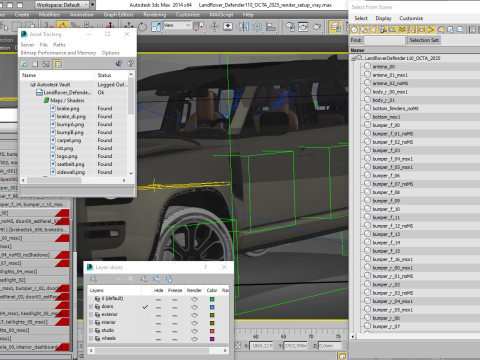Open quick access toolbar dropdown arrow
The image size is (480, 360).
pos(92,5)
